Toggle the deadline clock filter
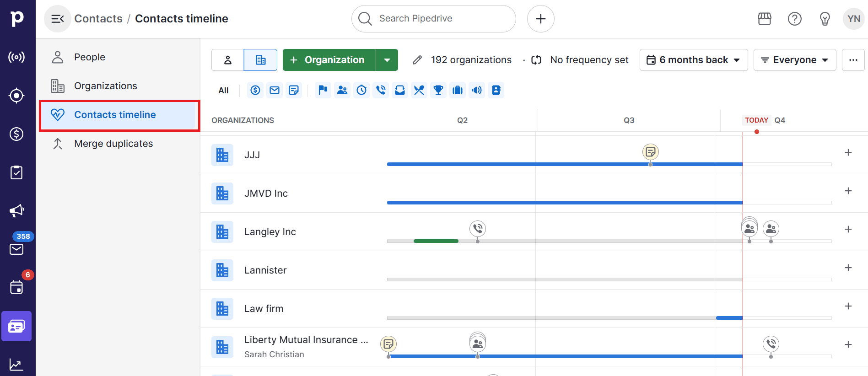 (x=361, y=90)
